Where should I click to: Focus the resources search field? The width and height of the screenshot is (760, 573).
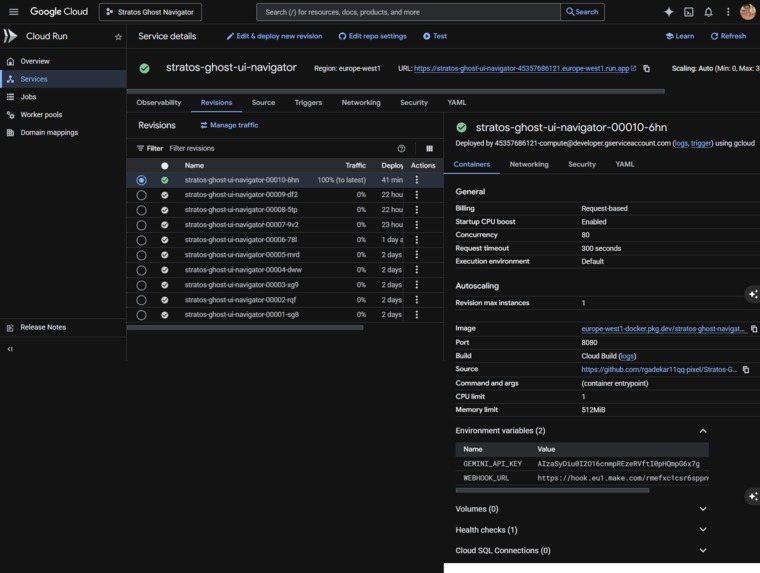[408, 12]
